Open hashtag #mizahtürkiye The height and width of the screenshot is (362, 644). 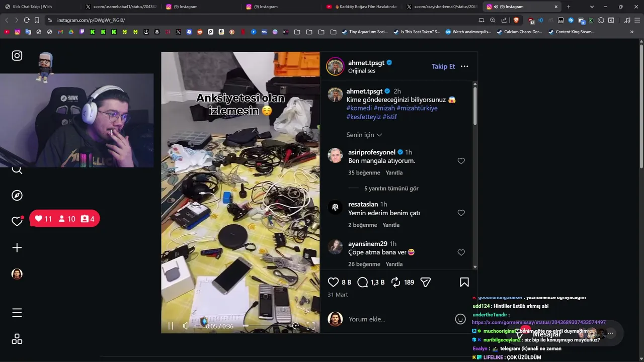pyautogui.click(x=417, y=108)
